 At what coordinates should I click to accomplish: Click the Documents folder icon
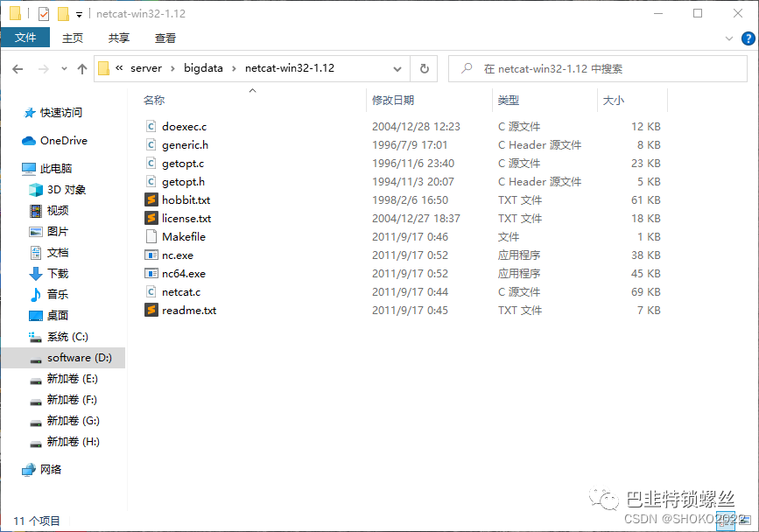click(x=36, y=253)
